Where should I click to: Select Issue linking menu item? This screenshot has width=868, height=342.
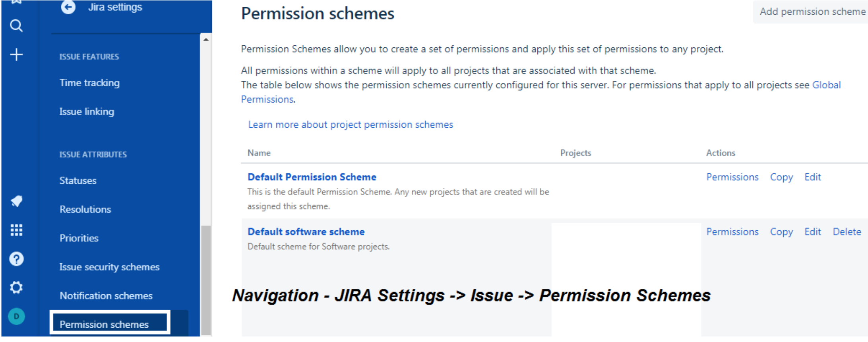[x=87, y=112]
